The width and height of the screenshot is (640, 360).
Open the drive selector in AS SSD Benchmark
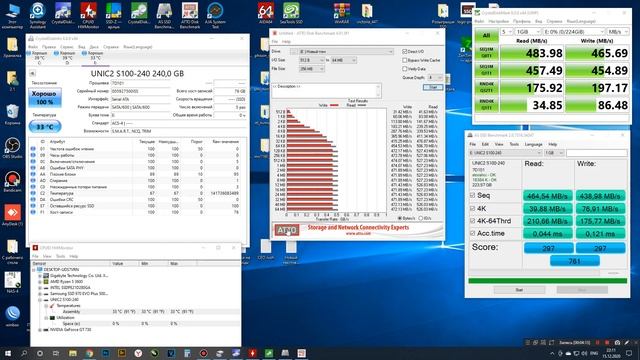click(505, 153)
